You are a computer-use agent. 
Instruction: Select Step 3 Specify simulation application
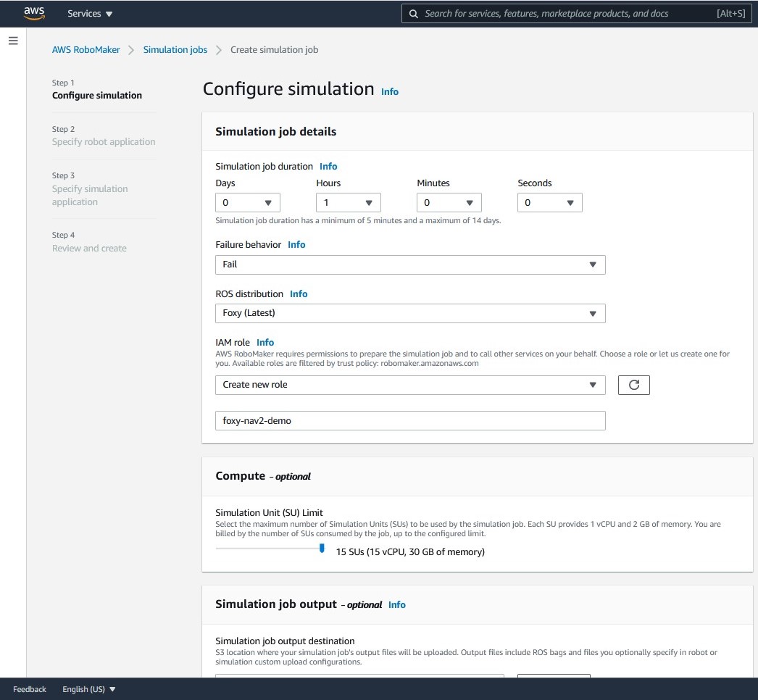tap(90, 189)
